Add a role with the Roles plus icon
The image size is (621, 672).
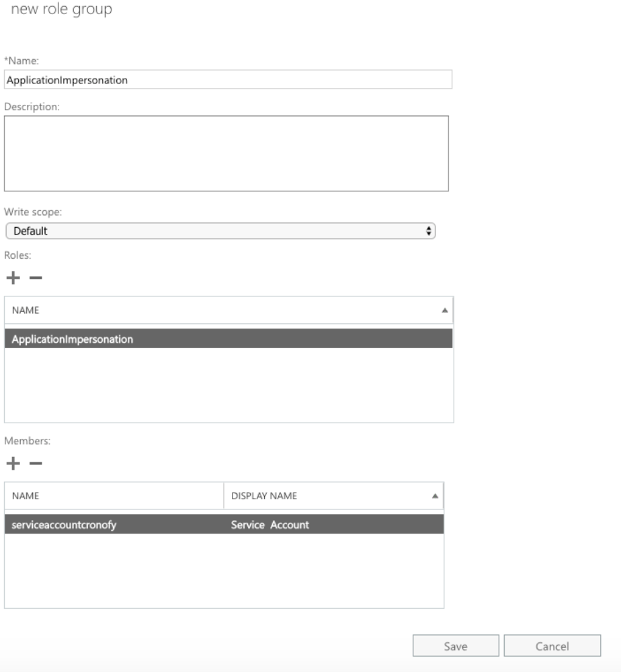pos(13,278)
